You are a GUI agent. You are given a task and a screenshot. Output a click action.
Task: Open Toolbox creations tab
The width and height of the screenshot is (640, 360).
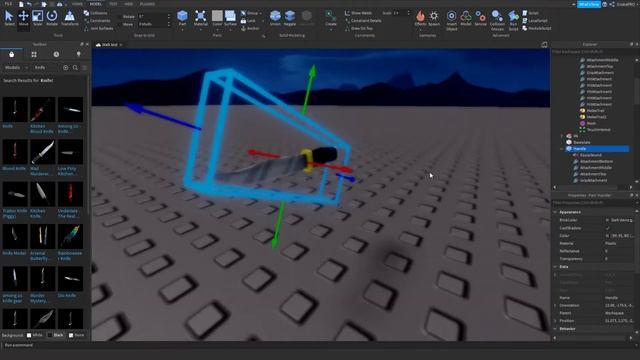click(78, 54)
